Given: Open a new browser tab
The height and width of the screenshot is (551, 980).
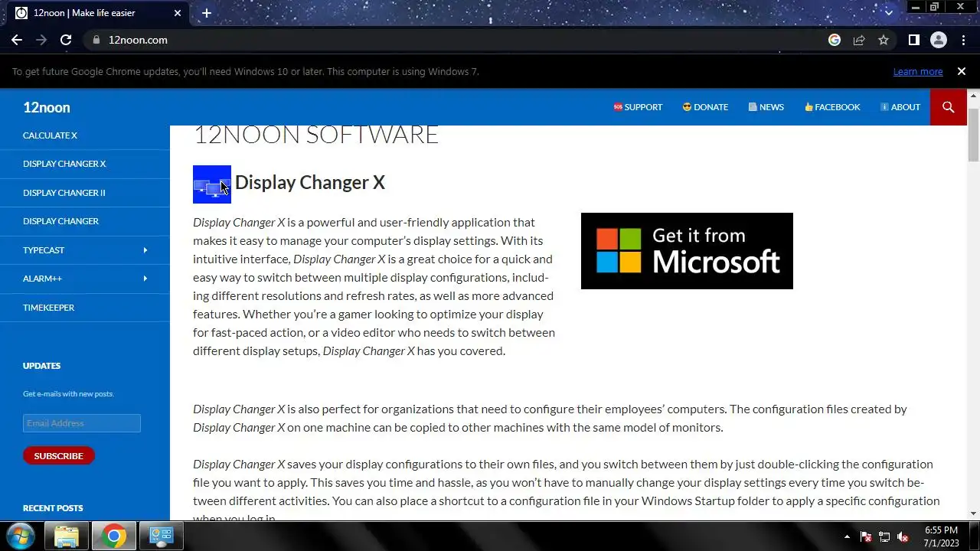Looking at the screenshot, I should [207, 13].
